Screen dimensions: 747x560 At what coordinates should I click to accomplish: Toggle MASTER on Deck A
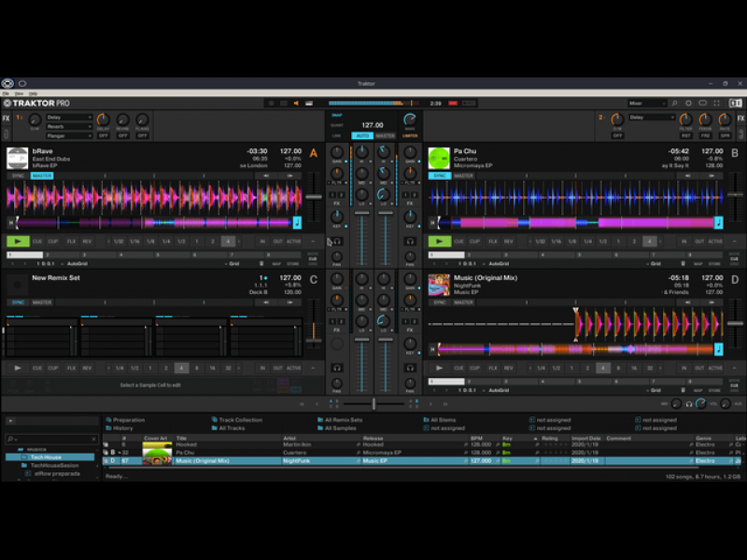pyautogui.click(x=42, y=175)
